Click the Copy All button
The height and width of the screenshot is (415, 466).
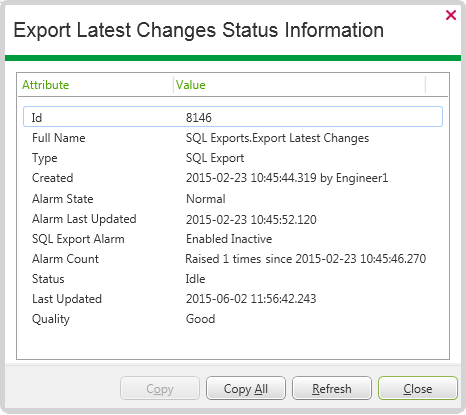246,388
